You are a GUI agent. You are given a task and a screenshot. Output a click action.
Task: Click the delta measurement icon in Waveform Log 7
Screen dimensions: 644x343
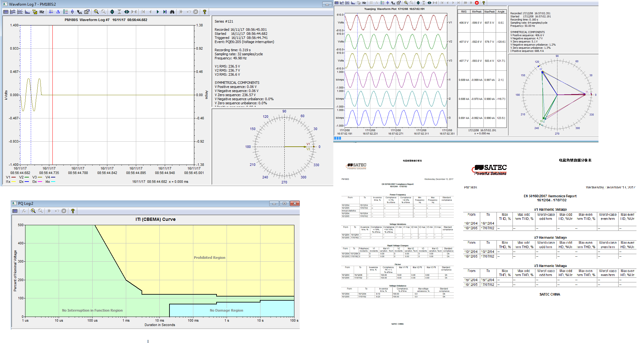tap(58, 12)
